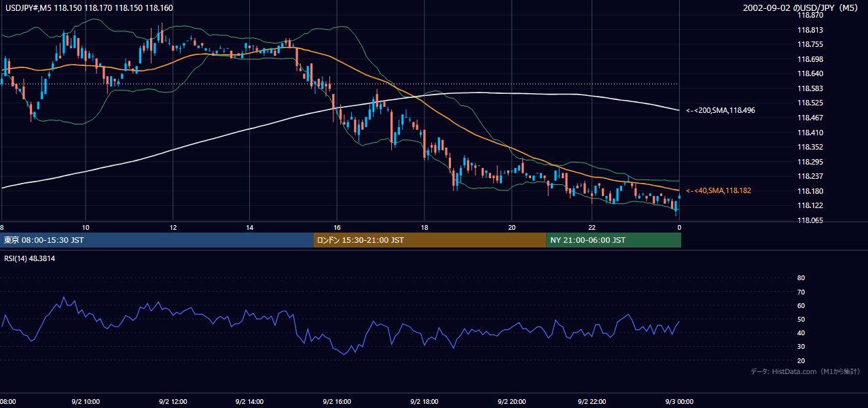Click RSI axis level 20
868x408 pixels.
(x=801, y=360)
